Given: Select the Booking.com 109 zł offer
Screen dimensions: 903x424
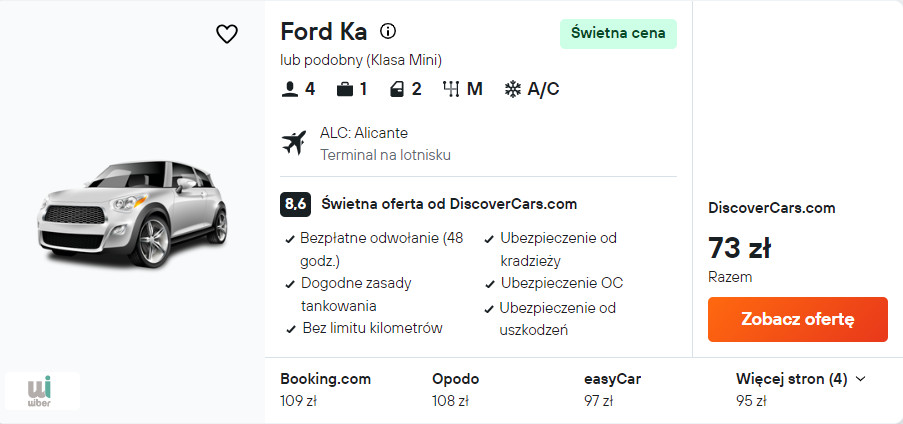Looking at the screenshot, I should pyautogui.click(x=325, y=389).
